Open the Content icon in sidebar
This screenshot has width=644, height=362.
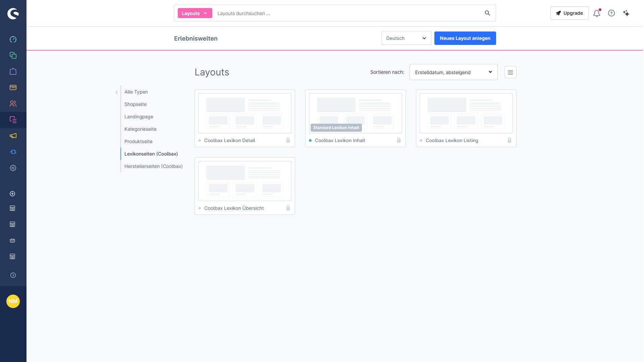point(13,120)
